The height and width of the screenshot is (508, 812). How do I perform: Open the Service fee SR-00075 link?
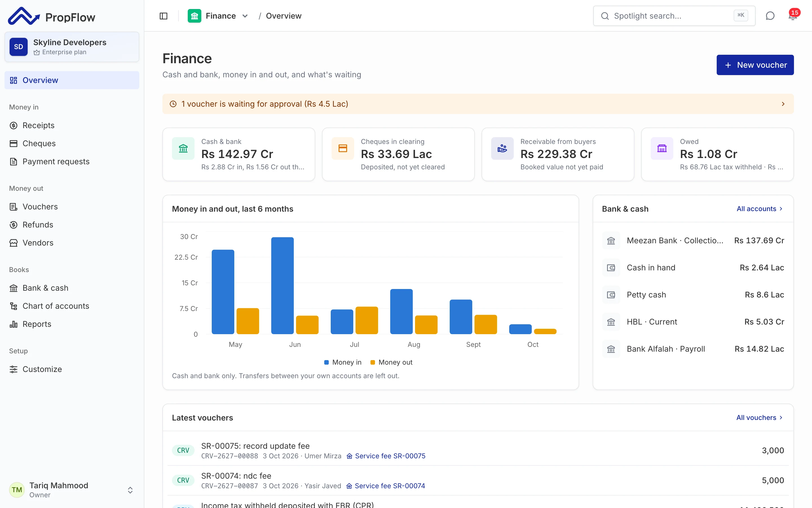pos(386,456)
